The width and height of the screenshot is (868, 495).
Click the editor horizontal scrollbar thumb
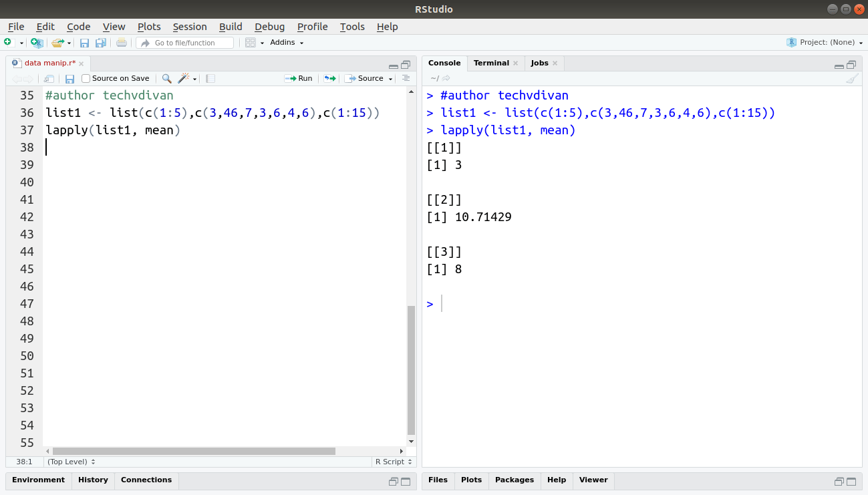pyautogui.click(x=194, y=451)
